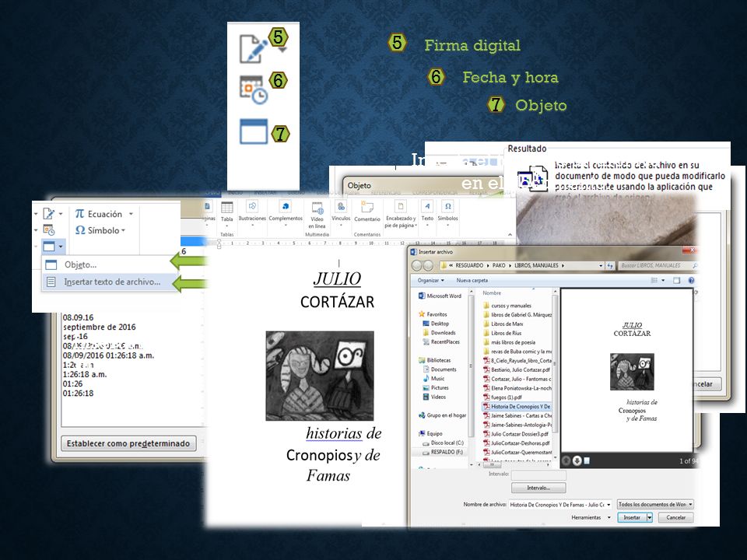Click the Buscar LIBROS, MANUALES search field
747x560 pixels.
click(657, 266)
